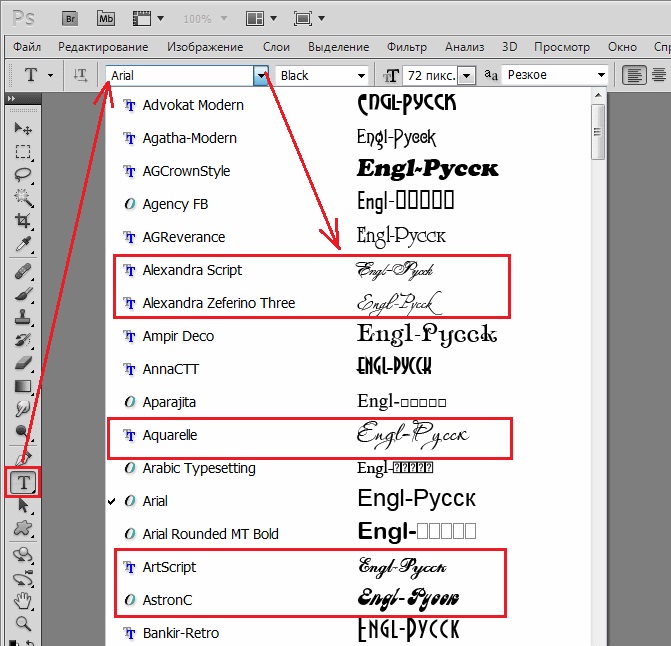Image resolution: width=671 pixels, height=646 pixels.
Task: Choose Bankir-Retro font
Action: (x=348, y=633)
